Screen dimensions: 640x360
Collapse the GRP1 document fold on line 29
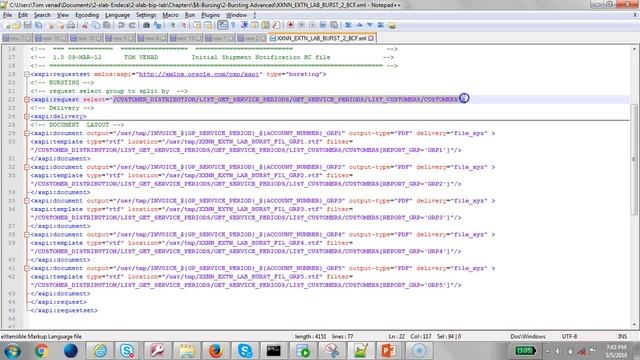coord(27,133)
